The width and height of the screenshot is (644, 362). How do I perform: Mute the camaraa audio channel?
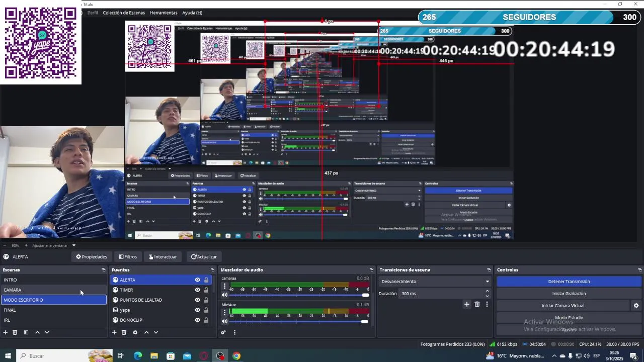point(224,295)
